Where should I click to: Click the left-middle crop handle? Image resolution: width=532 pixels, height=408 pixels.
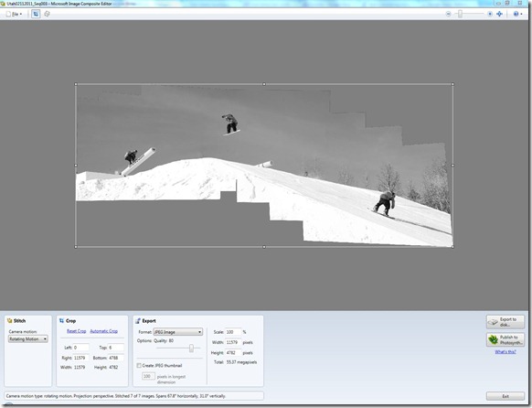(x=76, y=166)
